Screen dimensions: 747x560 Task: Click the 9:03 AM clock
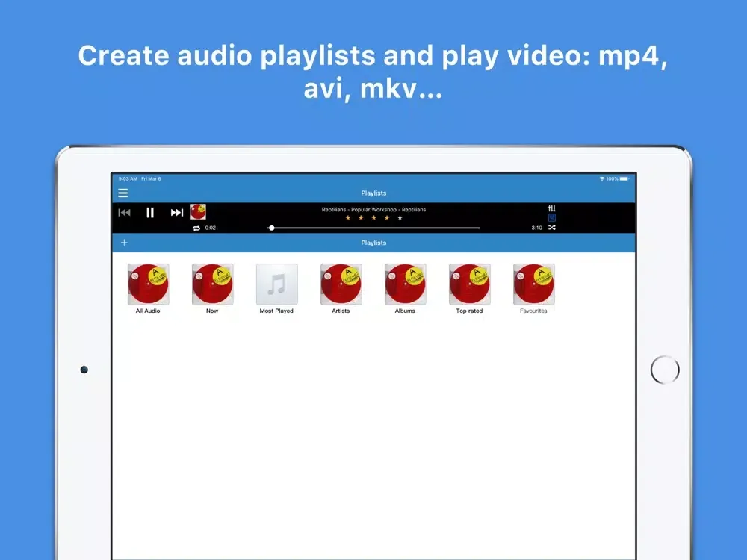128,178
